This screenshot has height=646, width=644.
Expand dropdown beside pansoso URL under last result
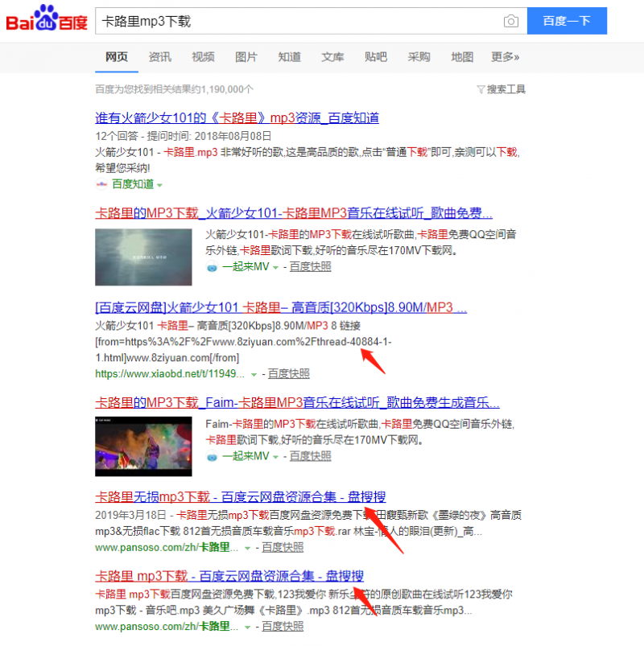point(248,627)
